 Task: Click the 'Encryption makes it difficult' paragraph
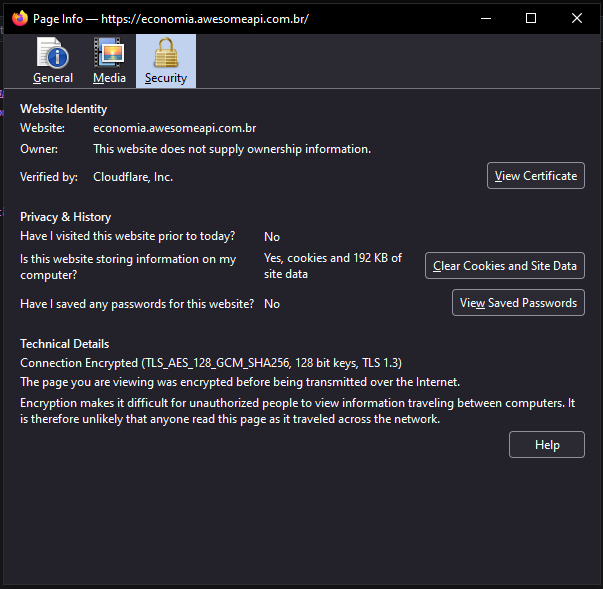click(298, 411)
